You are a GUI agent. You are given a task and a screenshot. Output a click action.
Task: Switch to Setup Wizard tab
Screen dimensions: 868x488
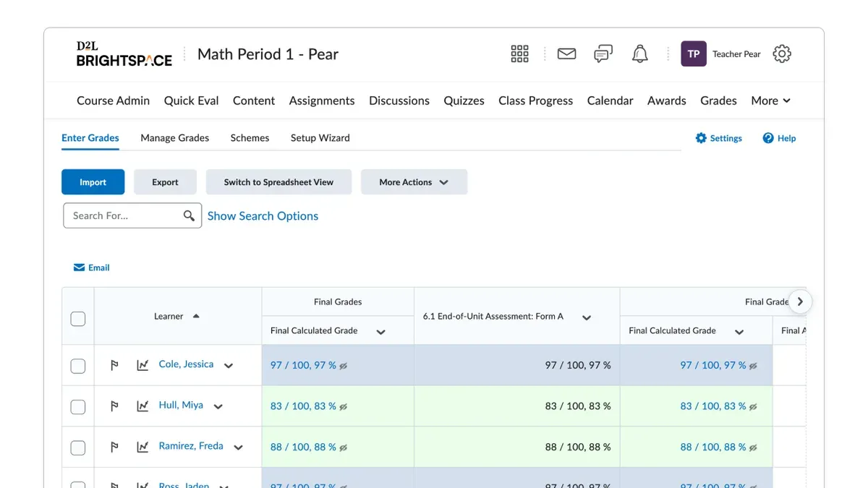[320, 137]
